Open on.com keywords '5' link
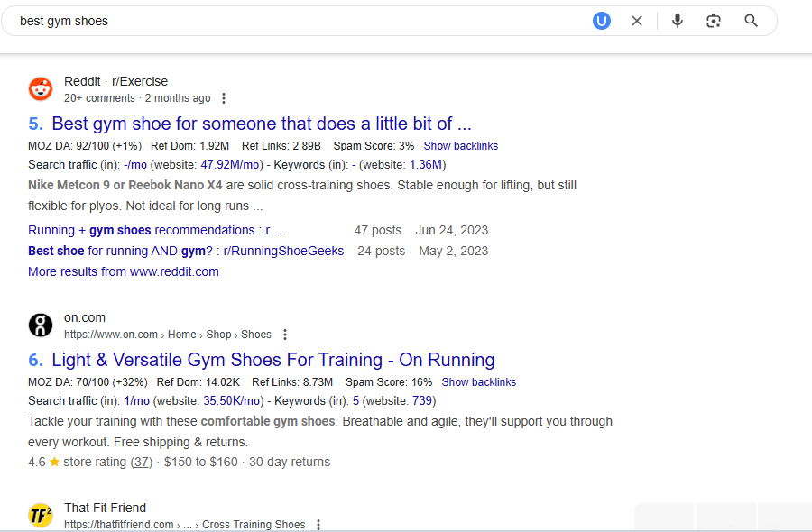 pos(355,401)
